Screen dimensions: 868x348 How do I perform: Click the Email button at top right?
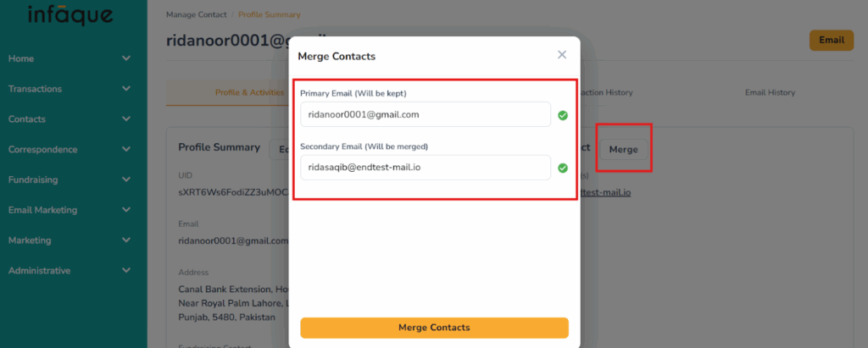click(831, 40)
